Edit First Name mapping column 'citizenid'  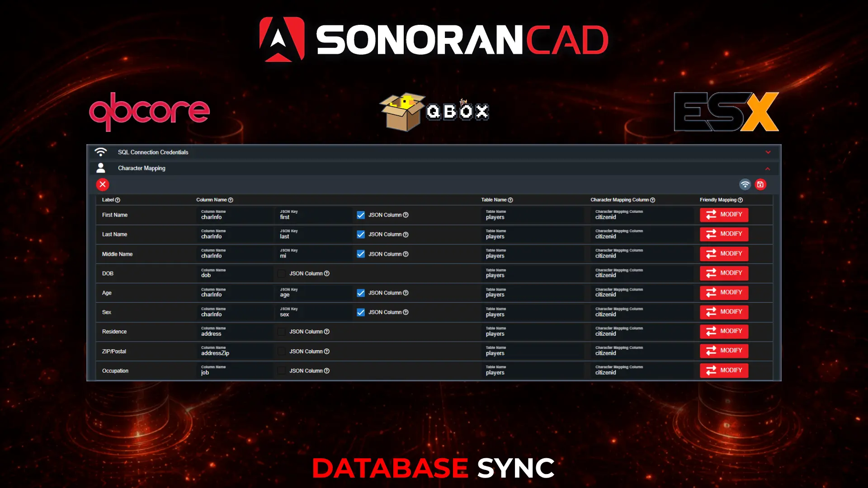[642, 215]
